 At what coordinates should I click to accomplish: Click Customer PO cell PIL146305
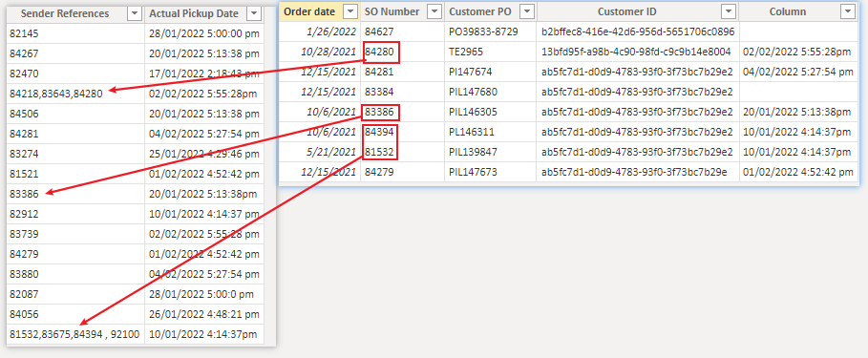pyautogui.click(x=491, y=112)
